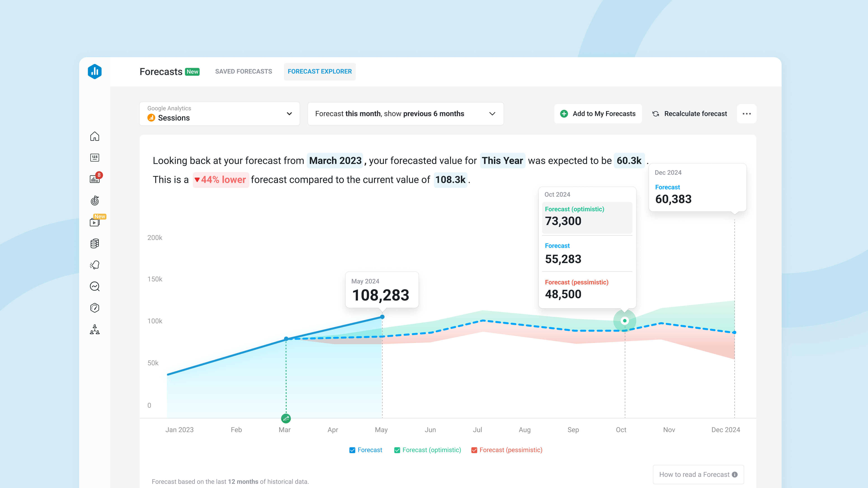This screenshot has height=488, width=868.
Task: Open the Google Analytics Sessions metric dropdown
Action: pos(219,113)
